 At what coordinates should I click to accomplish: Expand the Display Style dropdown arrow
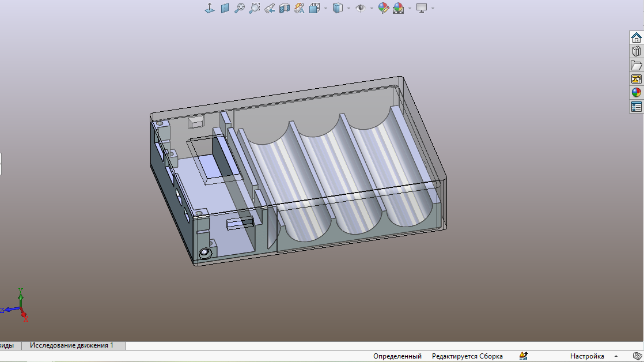349,8
